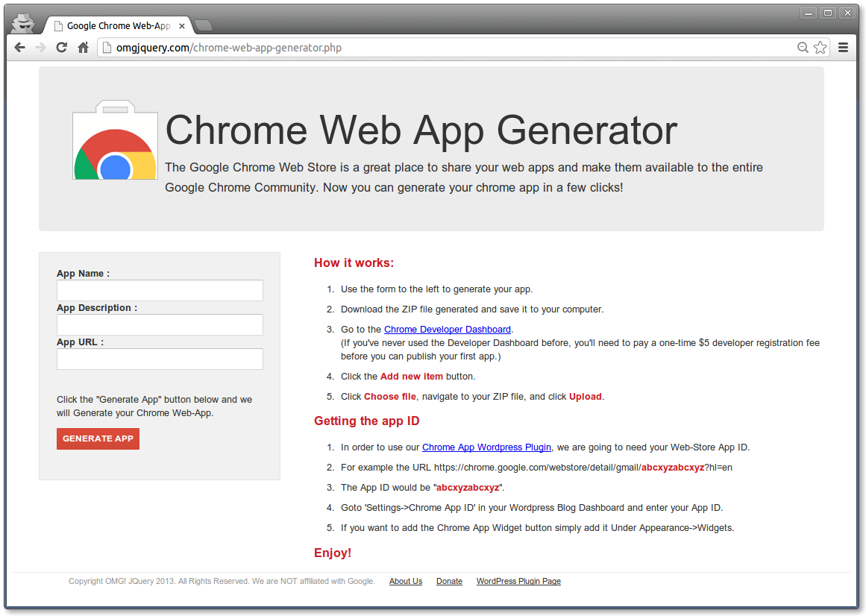The image size is (866, 616).
Task: Click the zoom magnifier icon in address bar
Action: click(x=803, y=48)
